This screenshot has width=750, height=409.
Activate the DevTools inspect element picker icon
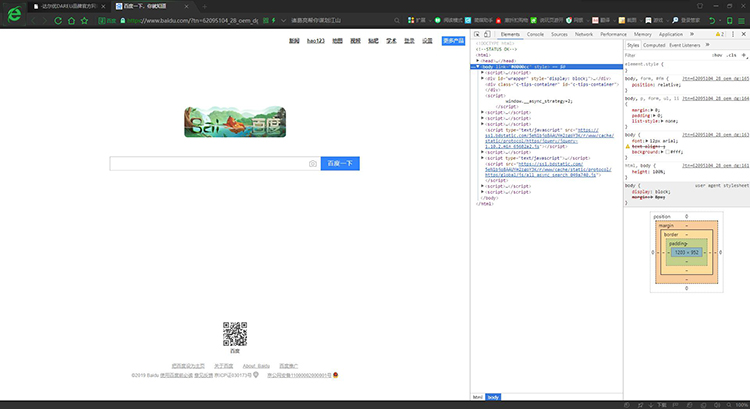coord(477,34)
